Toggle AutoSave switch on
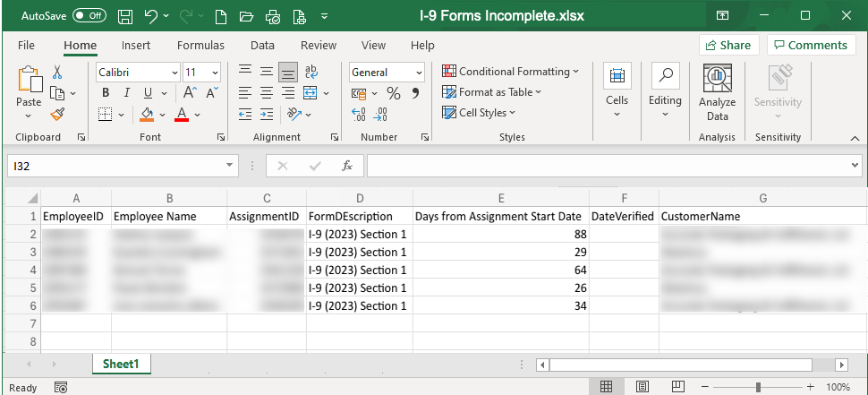The image size is (868, 395). [x=89, y=16]
